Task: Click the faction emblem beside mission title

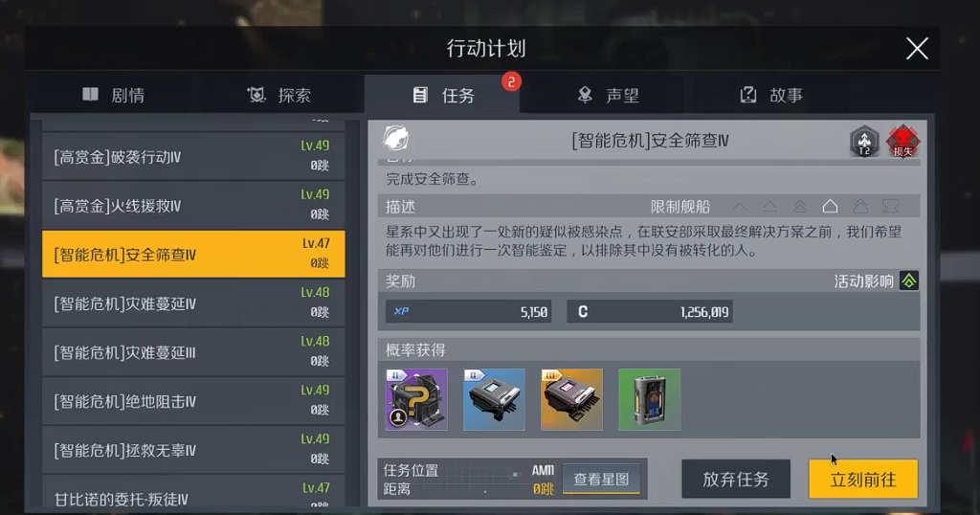Action: point(396,138)
